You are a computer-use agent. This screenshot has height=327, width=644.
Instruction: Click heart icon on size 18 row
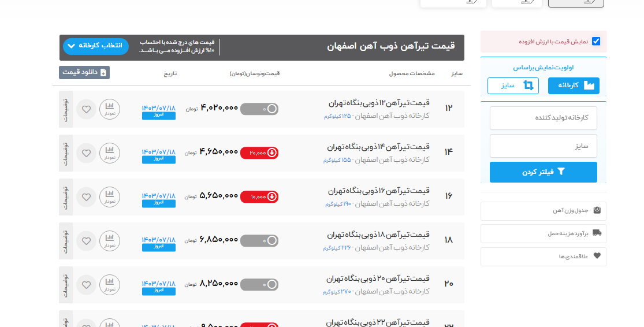pyautogui.click(x=86, y=241)
